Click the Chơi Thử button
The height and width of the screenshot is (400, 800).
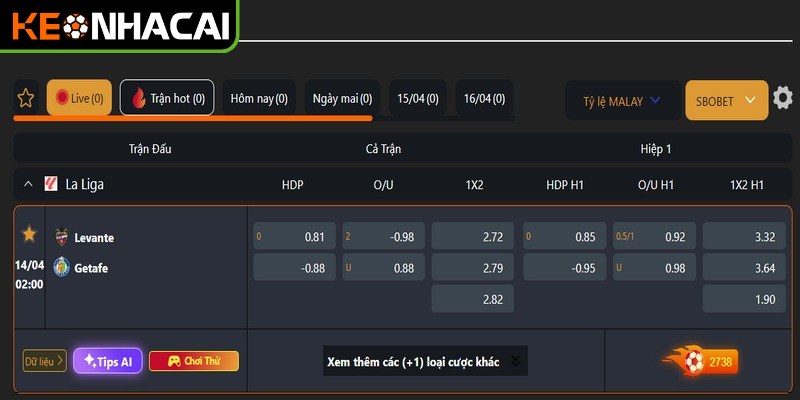(194, 361)
